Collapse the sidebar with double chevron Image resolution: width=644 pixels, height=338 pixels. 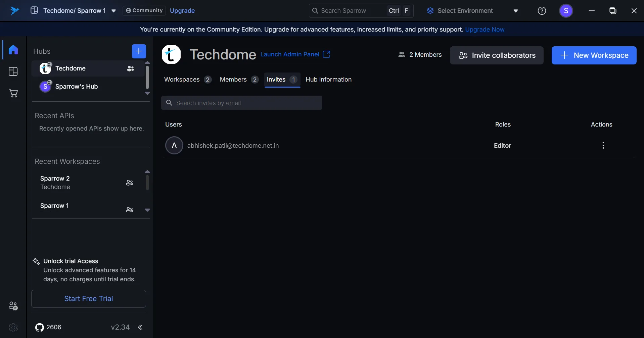click(x=140, y=327)
